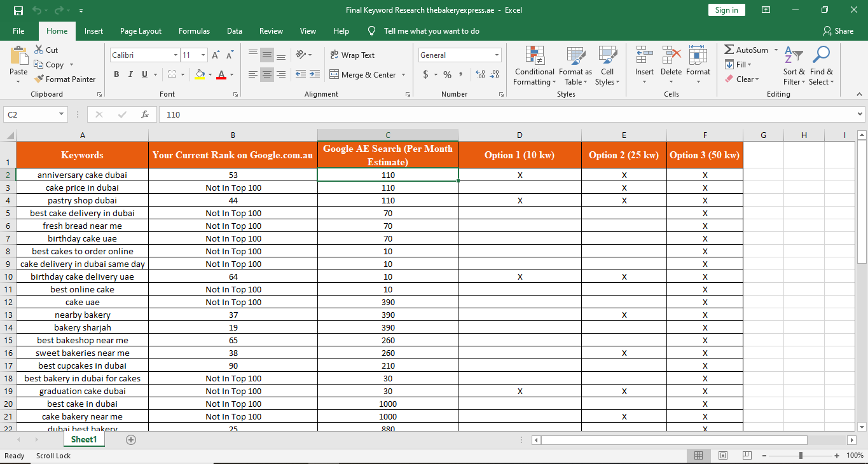Add a new sheet with plus icon
The width and height of the screenshot is (868, 464).
pyautogui.click(x=131, y=440)
